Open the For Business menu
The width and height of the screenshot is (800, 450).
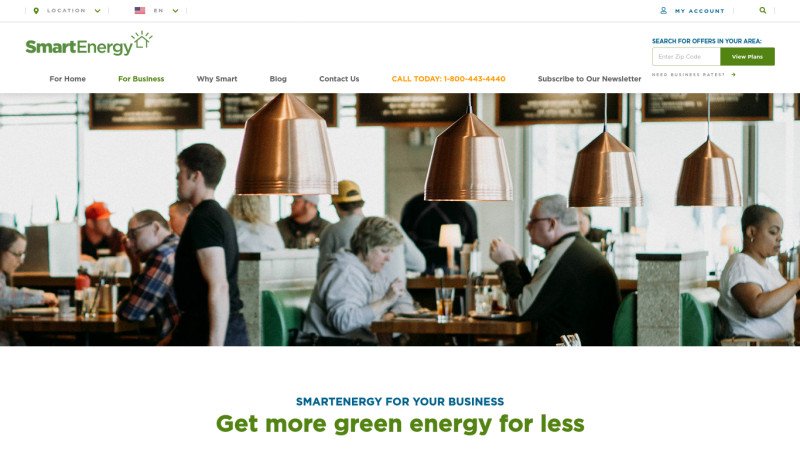pos(141,79)
